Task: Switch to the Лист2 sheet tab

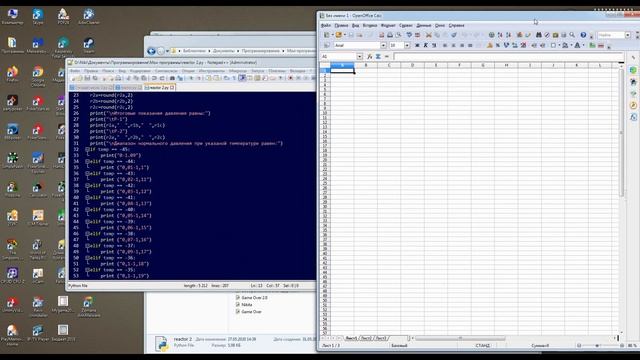Action: point(366,338)
